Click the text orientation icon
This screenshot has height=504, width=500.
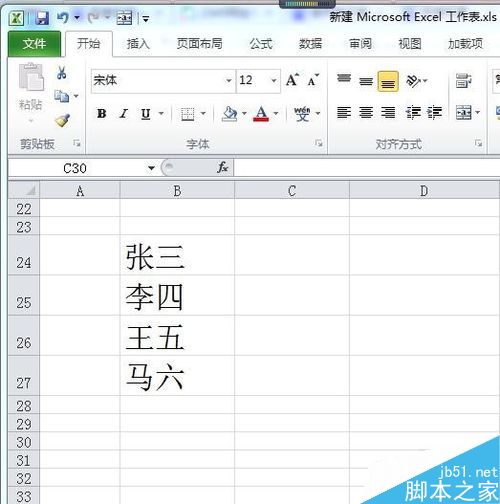[x=414, y=81]
